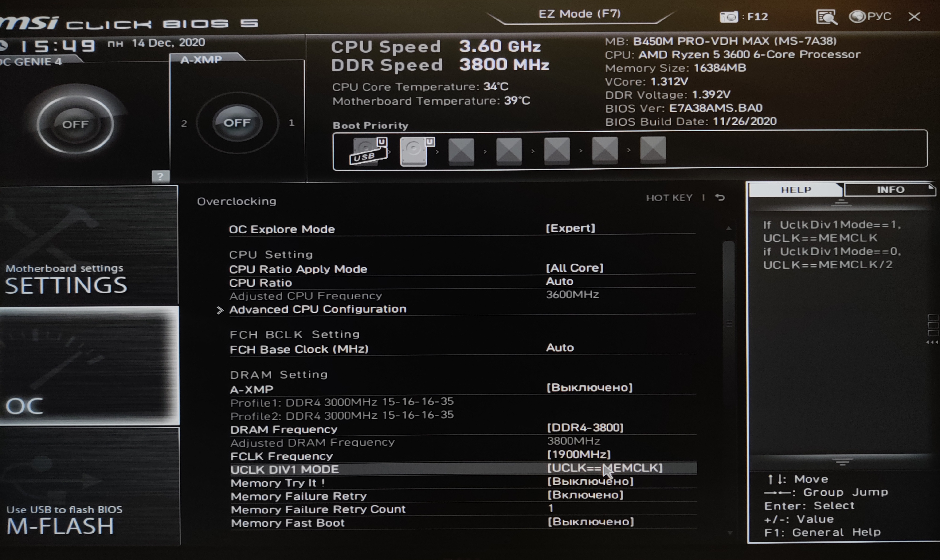940x560 pixels.
Task: Open the BIOS search magnifier icon
Action: [826, 17]
